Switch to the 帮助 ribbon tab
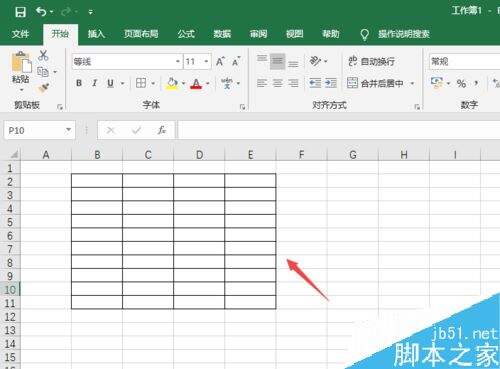Viewport: 500px width, 369px height. 331,34
